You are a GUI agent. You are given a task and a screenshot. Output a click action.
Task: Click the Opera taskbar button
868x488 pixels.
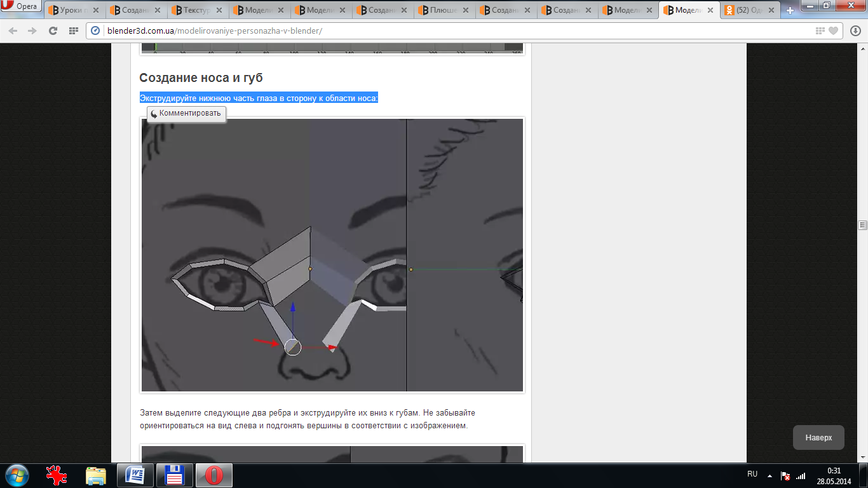(x=214, y=475)
